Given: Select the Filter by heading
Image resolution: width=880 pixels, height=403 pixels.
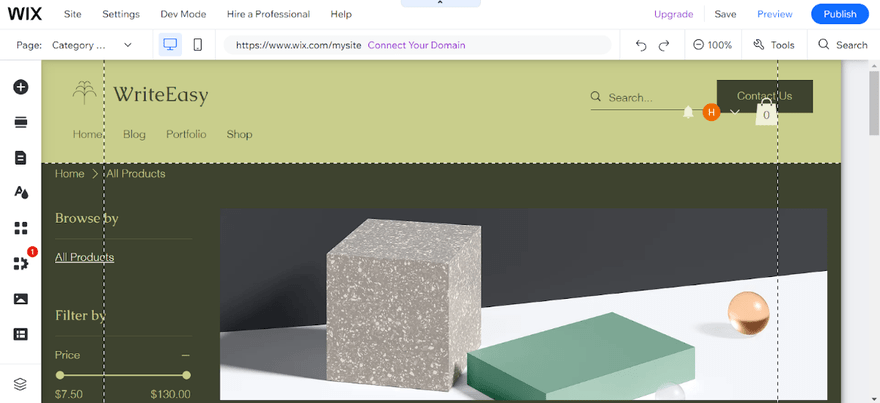Looking at the screenshot, I should click(80, 315).
